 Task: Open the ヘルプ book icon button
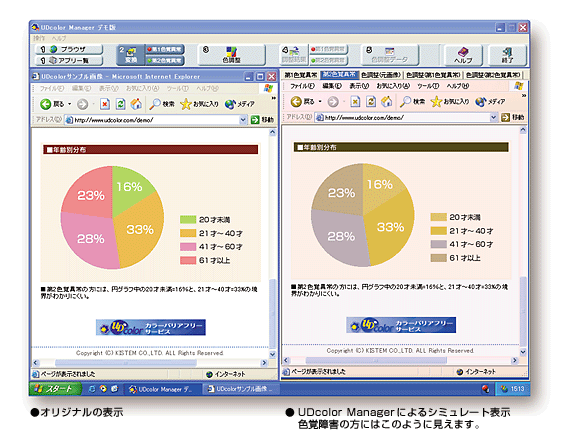pyautogui.click(x=463, y=55)
